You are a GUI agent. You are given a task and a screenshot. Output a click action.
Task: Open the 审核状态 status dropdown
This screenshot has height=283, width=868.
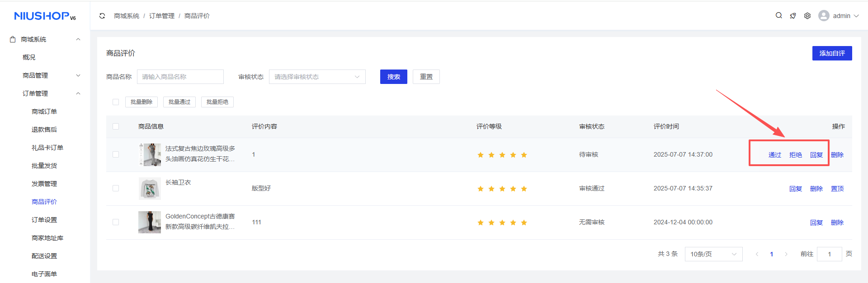(317, 77)
